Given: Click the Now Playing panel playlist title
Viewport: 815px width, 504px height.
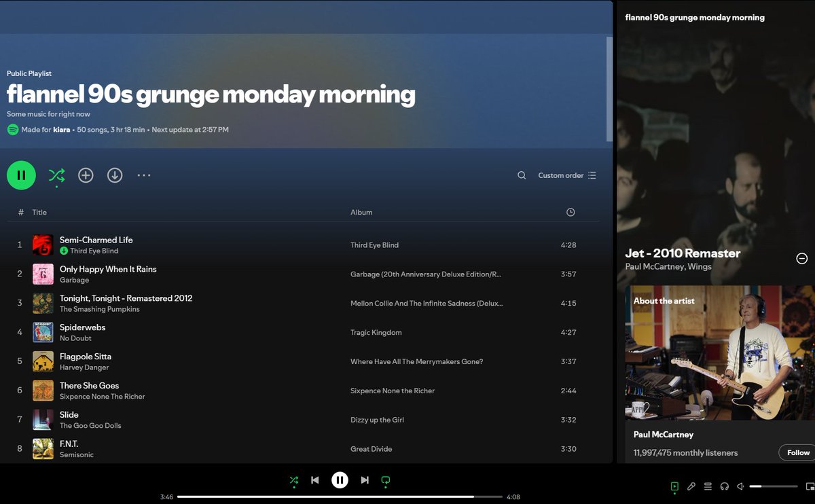Looking at the screenshot, I should pos(695,18).
